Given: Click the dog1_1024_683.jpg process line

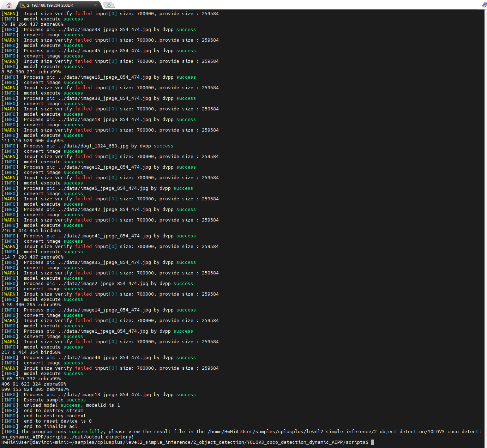Looking at the screenshot, I should pos(88,146).
